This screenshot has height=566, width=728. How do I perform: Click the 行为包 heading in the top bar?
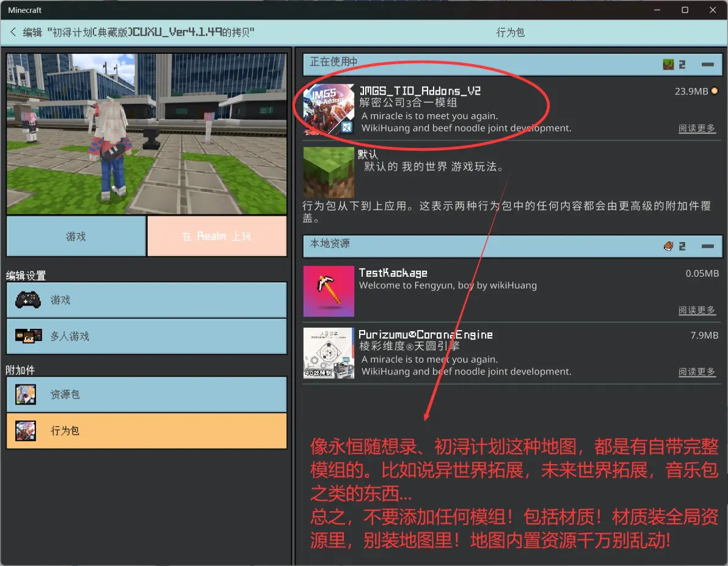click(x=510, y=32)
